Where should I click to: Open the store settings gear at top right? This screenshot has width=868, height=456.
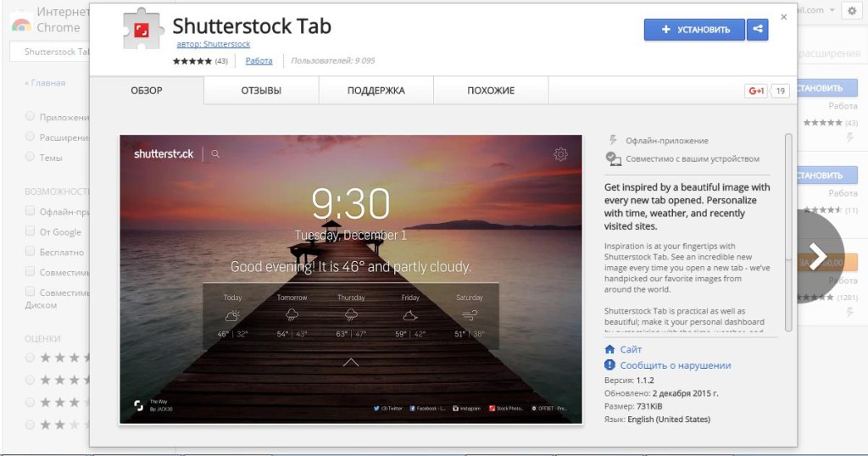click(x=852, y=10)
